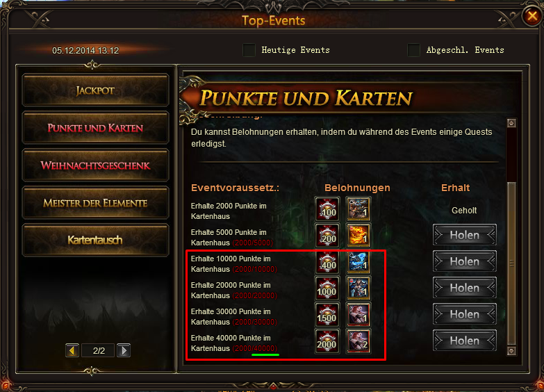The height and width of the screenshot is (392, 544).
Task: Click scrollbar up arrow in event panel
Action: 511,123
